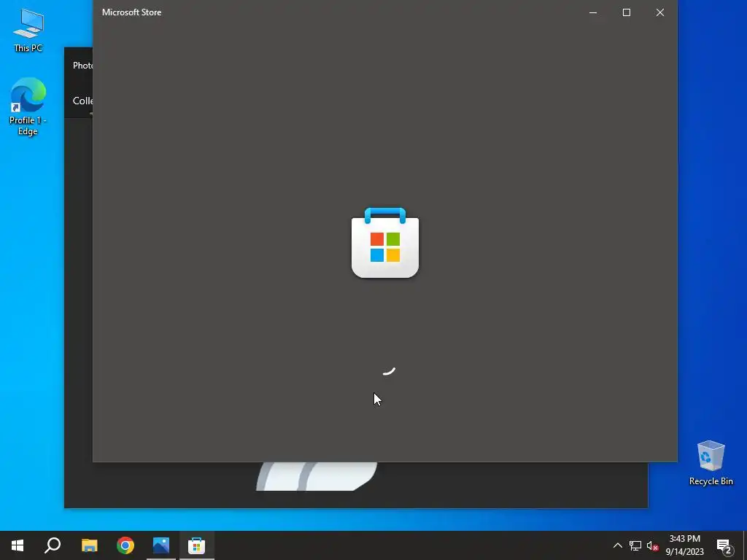This screenshot has height=560, width=747.
Task: Launch Google Chrome from the taskbar
Action: tap(125, 545)
